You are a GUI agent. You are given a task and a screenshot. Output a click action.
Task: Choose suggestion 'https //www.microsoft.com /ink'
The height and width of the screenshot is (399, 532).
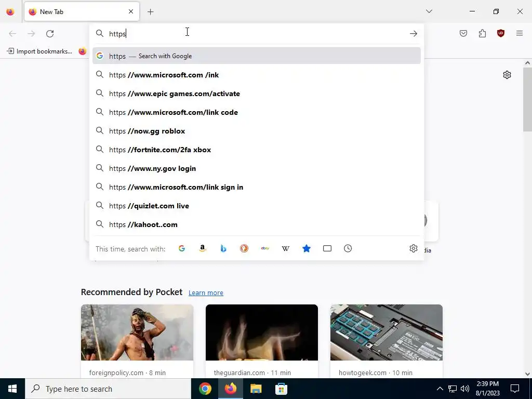(257, 75)
